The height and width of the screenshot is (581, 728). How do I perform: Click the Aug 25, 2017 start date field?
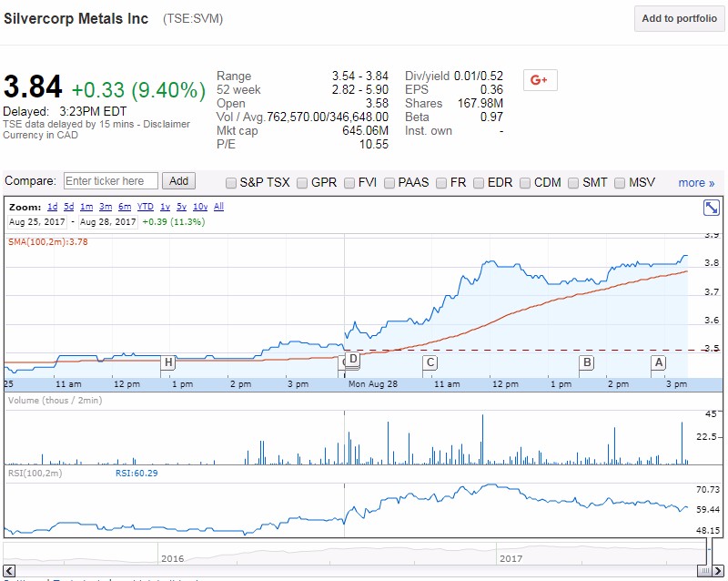click(x=37, y=222)
